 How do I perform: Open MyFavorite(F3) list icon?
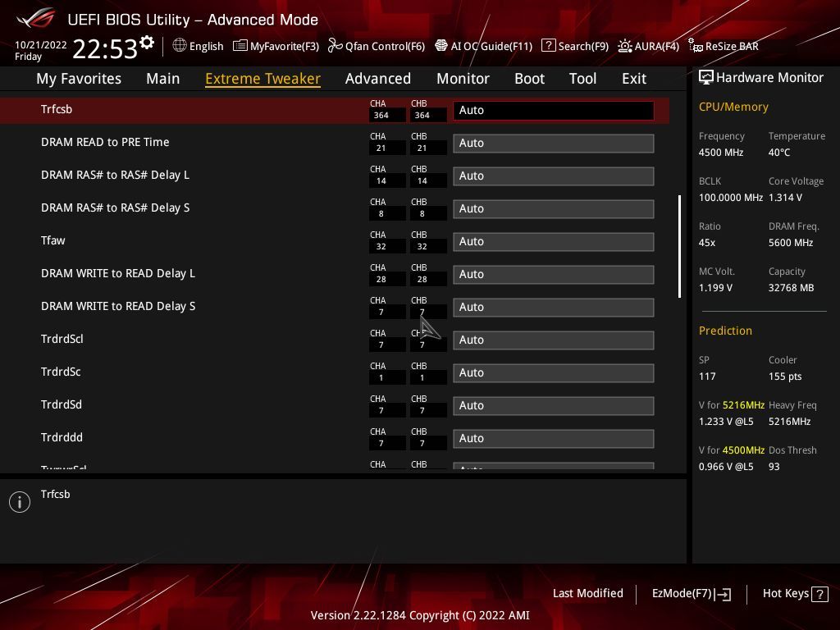point(240,46)
